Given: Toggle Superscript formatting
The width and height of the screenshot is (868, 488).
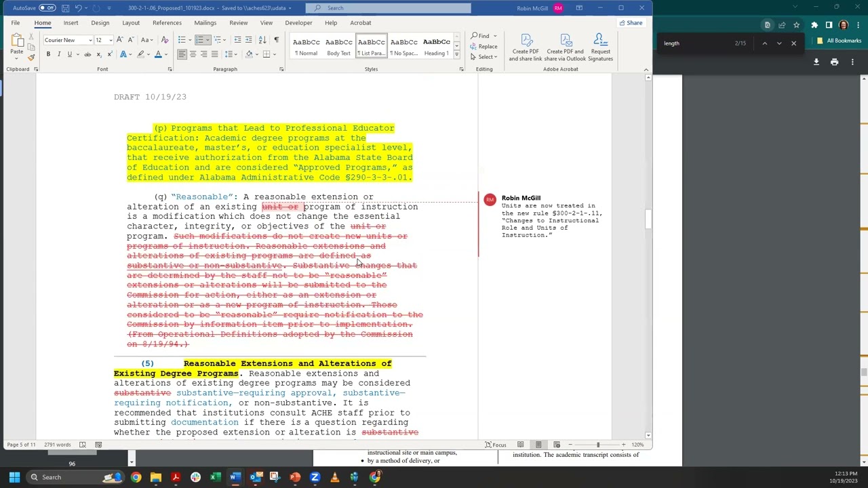Looking at the screenshot, I should coord(109,54).
